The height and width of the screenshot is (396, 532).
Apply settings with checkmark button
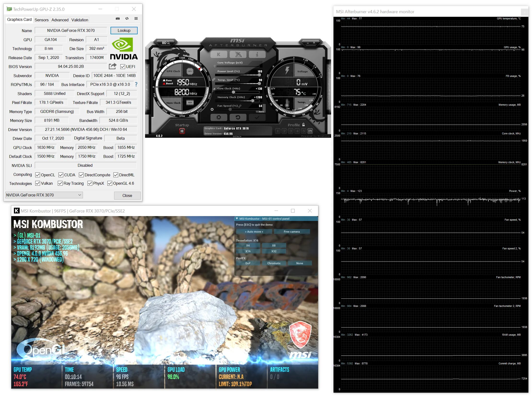point(257,117)
